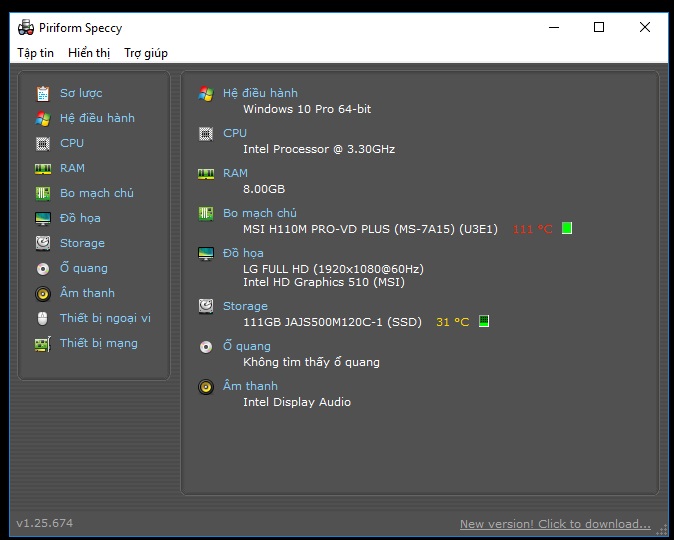Click the RAM stick icon in sidebar
674x540 pixels.
tap(43, 169)
